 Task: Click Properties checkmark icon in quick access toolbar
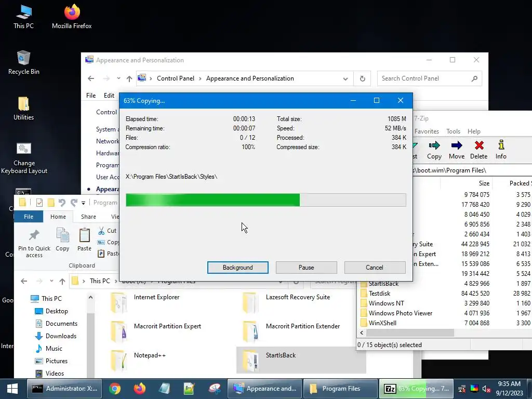(39, 203)
